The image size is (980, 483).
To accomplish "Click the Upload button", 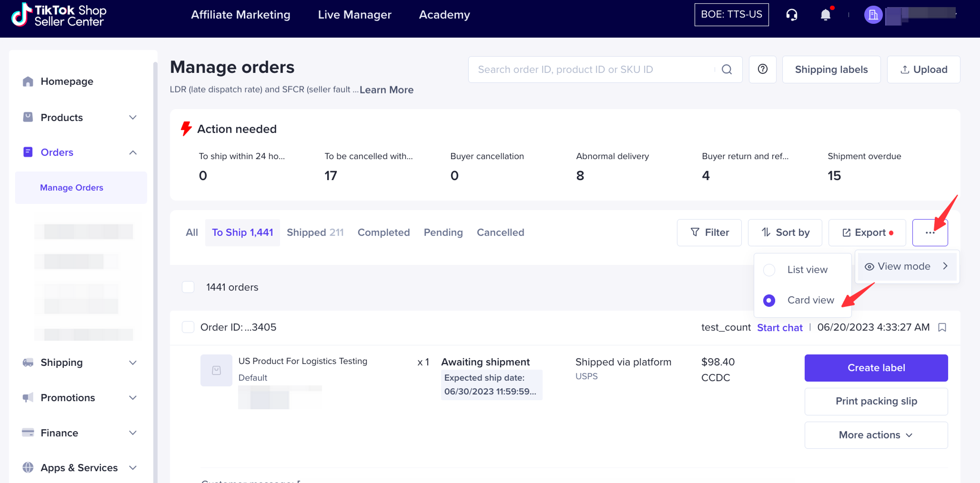I will point(923,69).
